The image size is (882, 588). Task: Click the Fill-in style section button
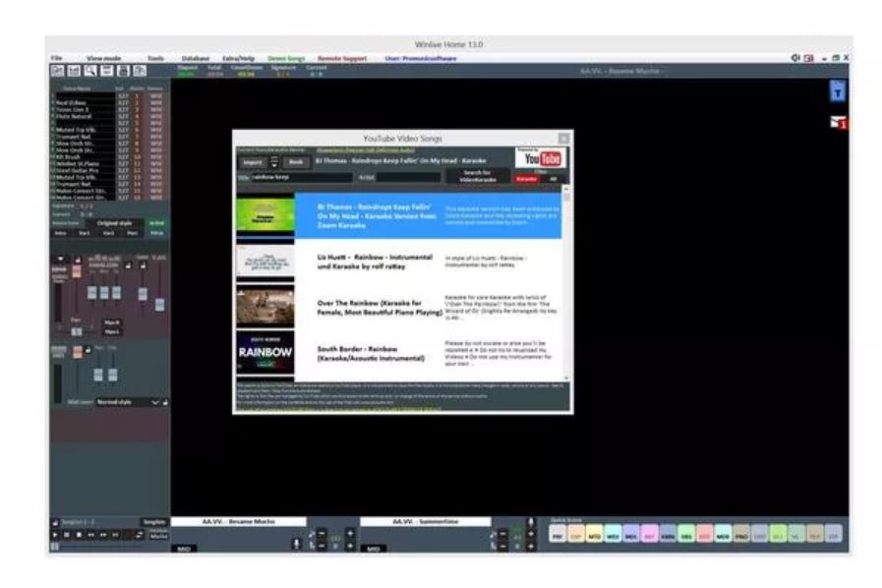(156, 233)
